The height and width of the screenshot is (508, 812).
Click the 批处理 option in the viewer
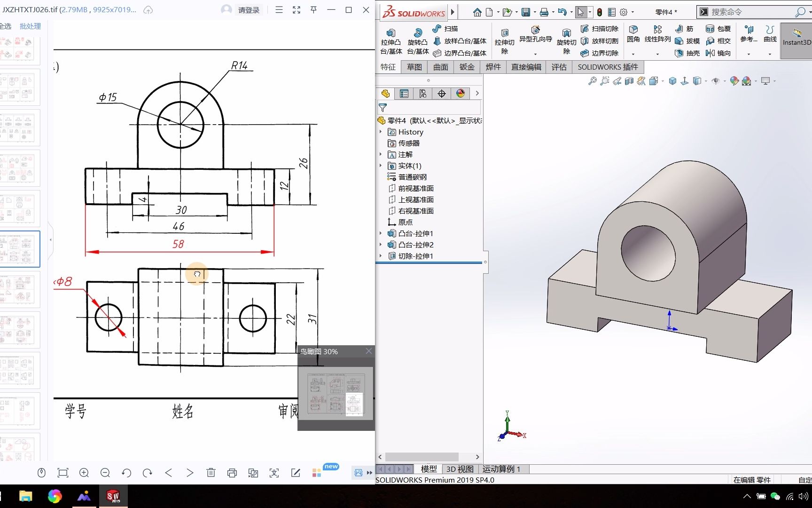[30, 26]
